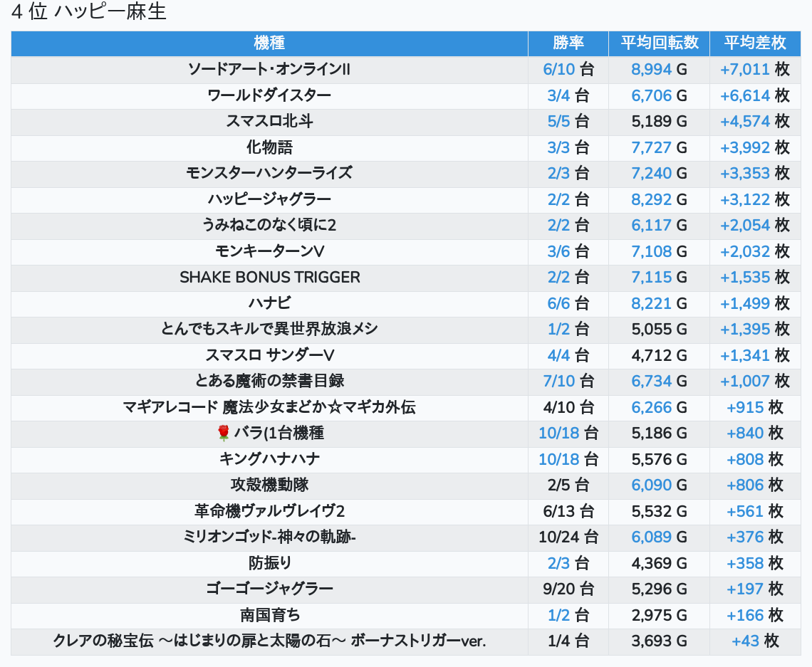Image resolution: width=812 pixels, height=667 pixels.
Task: Click キングハナハナ machine name
Action: coord(269,460)
